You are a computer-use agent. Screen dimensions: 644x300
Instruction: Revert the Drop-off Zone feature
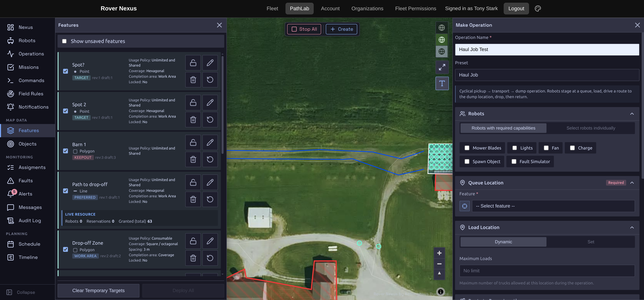pyautogui.click(x=210, y=258)
